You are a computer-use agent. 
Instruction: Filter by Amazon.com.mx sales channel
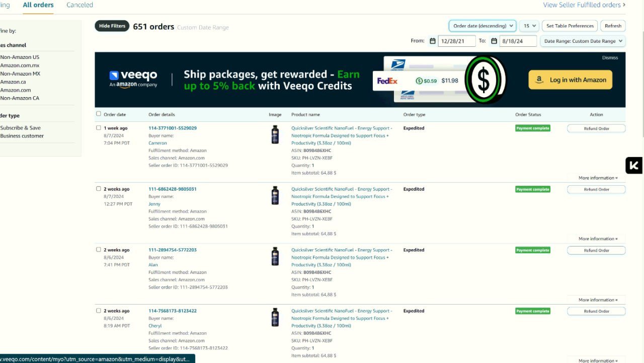tap(20, 65)
